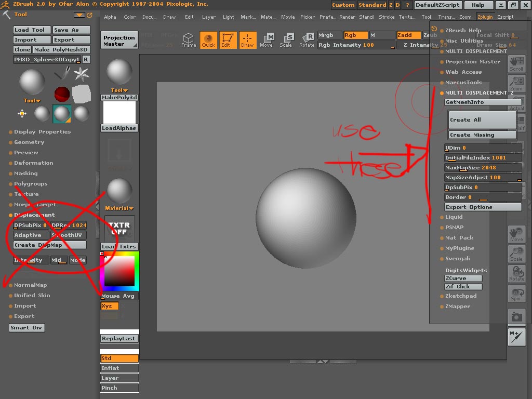Viewport: 532px width, 399px height.
Task: Click the Create All button
Action: (482, 119)
